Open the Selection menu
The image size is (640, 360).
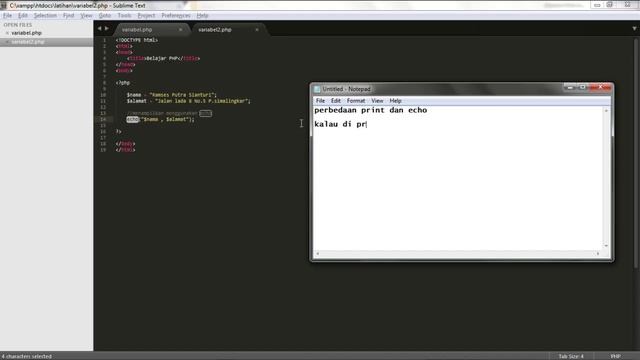point(45,16)
